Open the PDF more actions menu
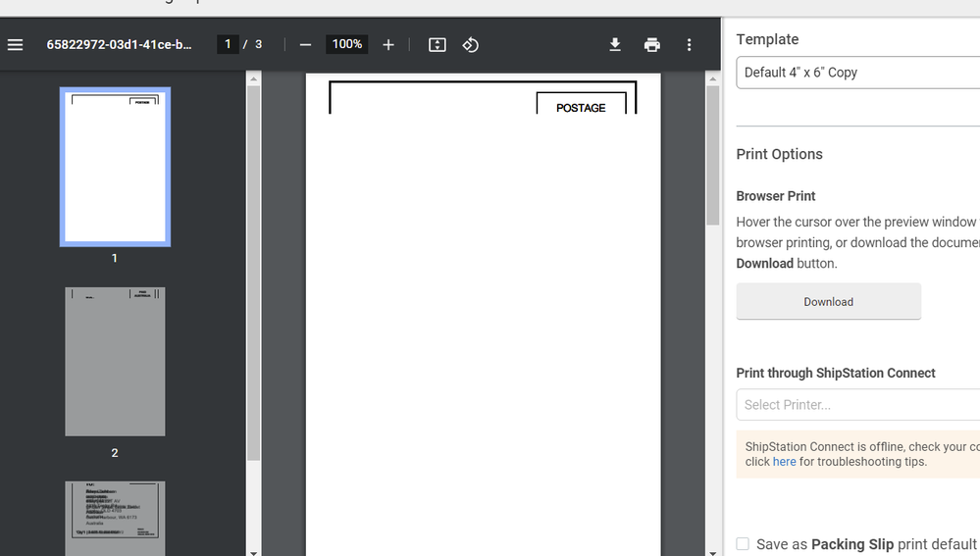 [x=690, y=45]
